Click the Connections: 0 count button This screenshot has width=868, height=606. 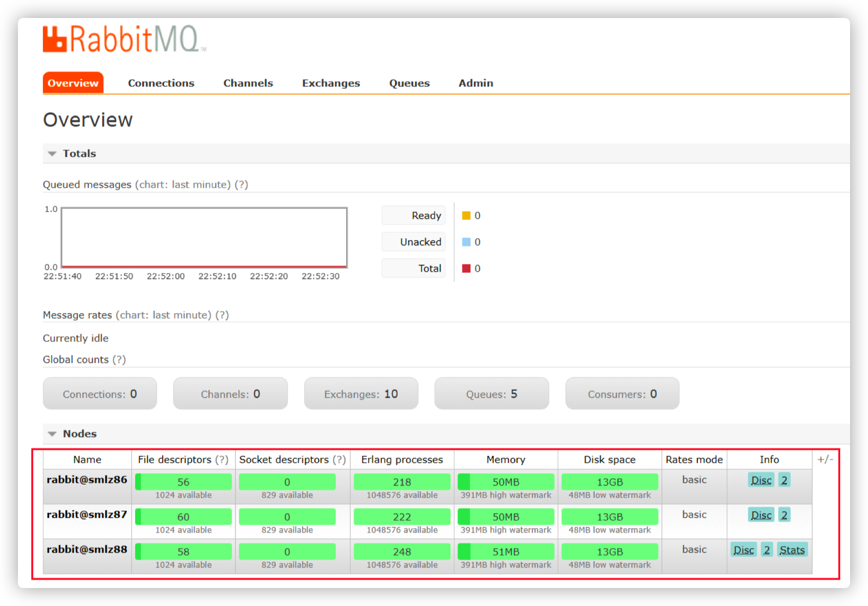coord(100,394)
